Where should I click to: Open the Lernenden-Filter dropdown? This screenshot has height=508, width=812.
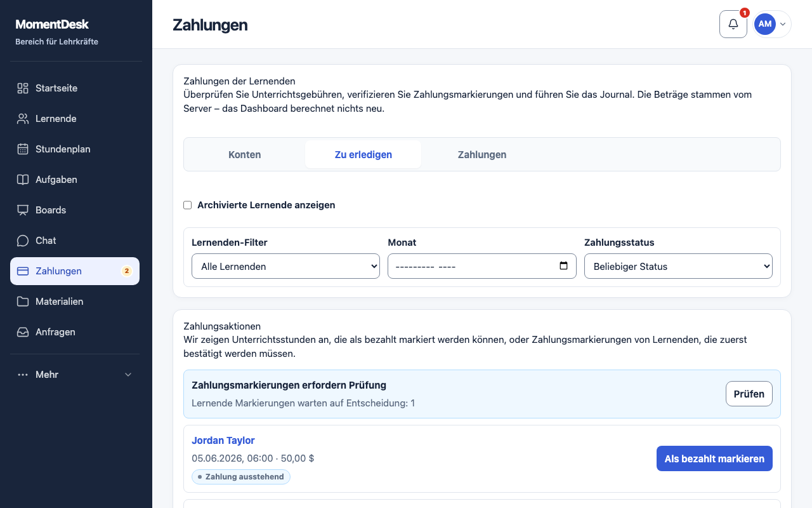point(285,266)
